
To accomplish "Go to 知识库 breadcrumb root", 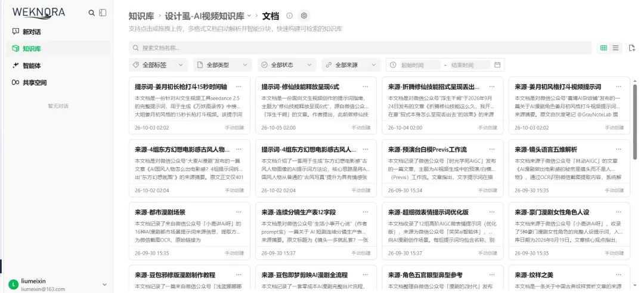I will point(141,16).
